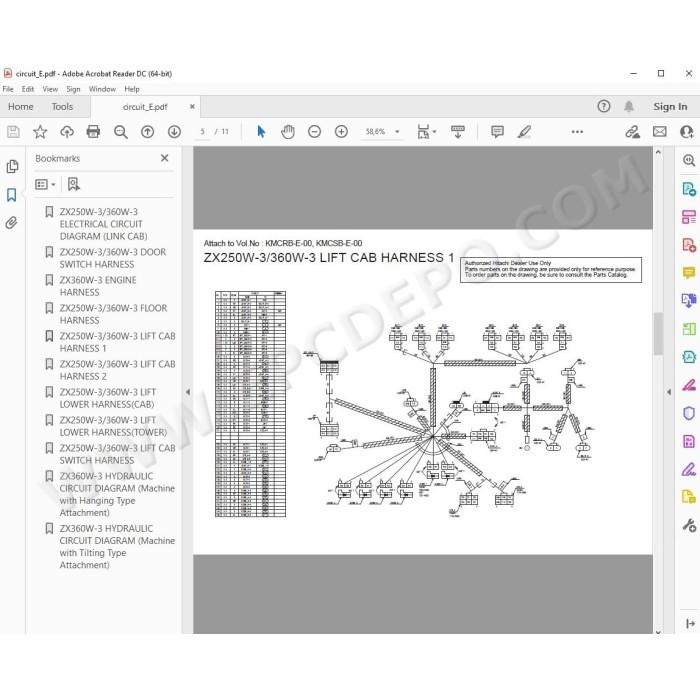Image resolution: width=700 pixels, height=700 pixels.
Task: Switch to the Tools tab
Action: (x=62, y=107)
